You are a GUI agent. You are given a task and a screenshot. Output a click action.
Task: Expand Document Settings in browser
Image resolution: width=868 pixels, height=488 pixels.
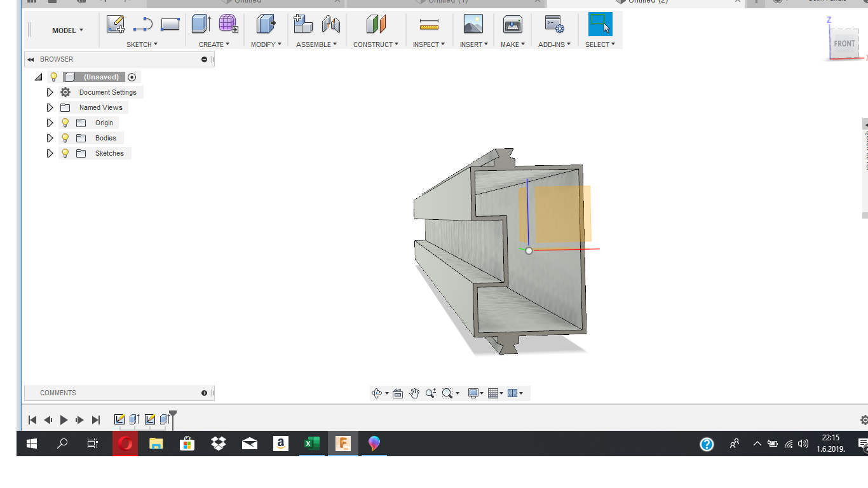(x=50, y=92)
